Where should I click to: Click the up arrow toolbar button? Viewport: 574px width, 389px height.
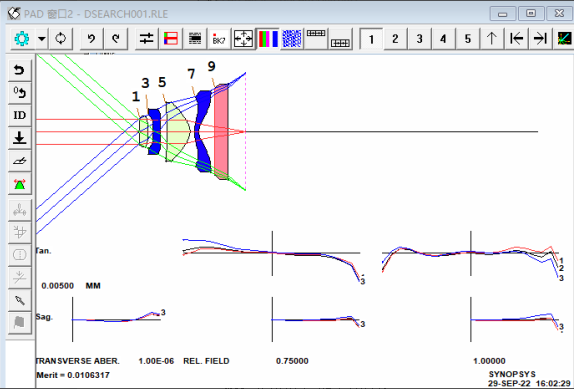(x=492, y=38)
